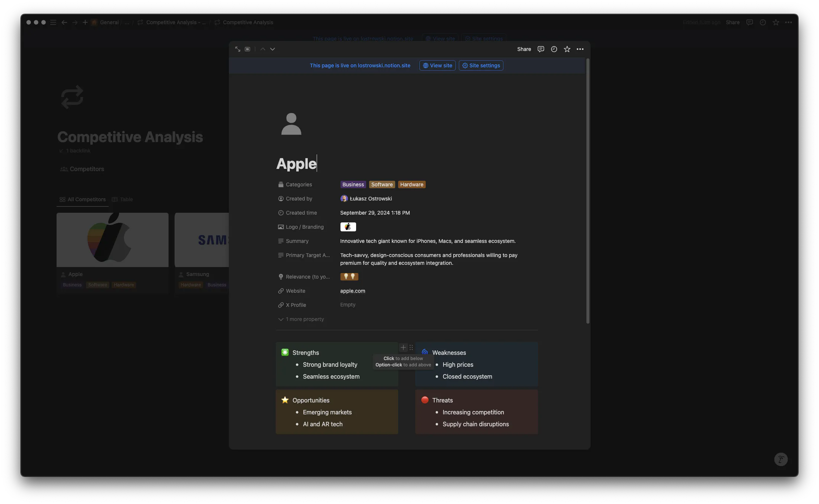Click the peek panel vertical scrollbar
The image size is (819, 504).
(588, 191)
